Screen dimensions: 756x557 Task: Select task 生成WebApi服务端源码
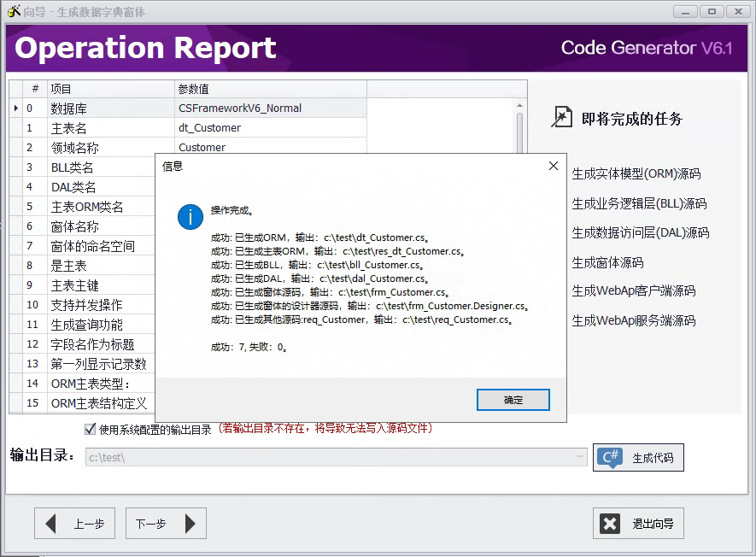click(634, 320)
